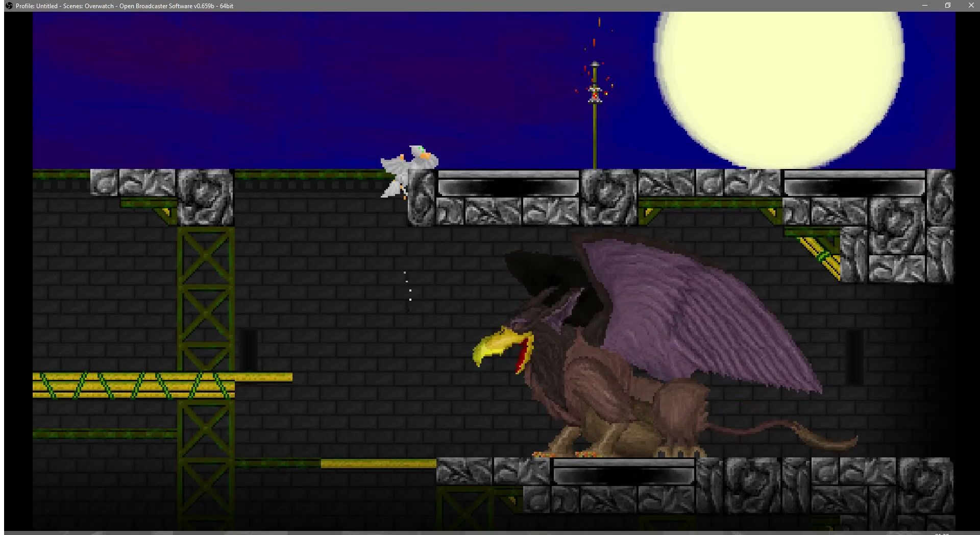
Task: Click the OBS window title text
Action: click(124, 6)
